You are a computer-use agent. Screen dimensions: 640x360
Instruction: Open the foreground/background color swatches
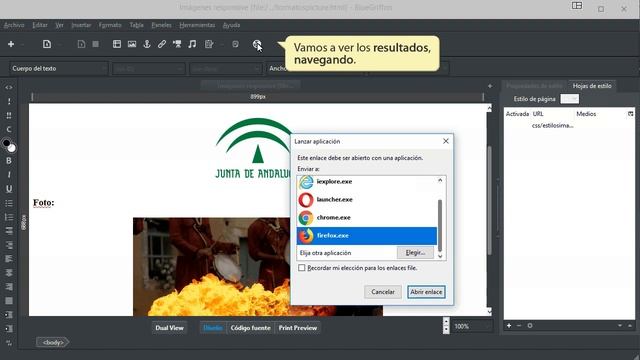point(9,145)
